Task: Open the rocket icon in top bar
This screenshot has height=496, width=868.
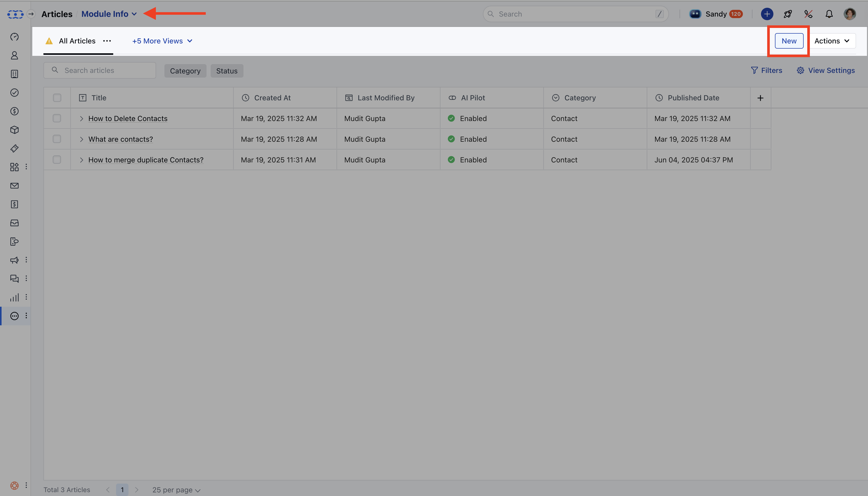Action: point(788,14)
